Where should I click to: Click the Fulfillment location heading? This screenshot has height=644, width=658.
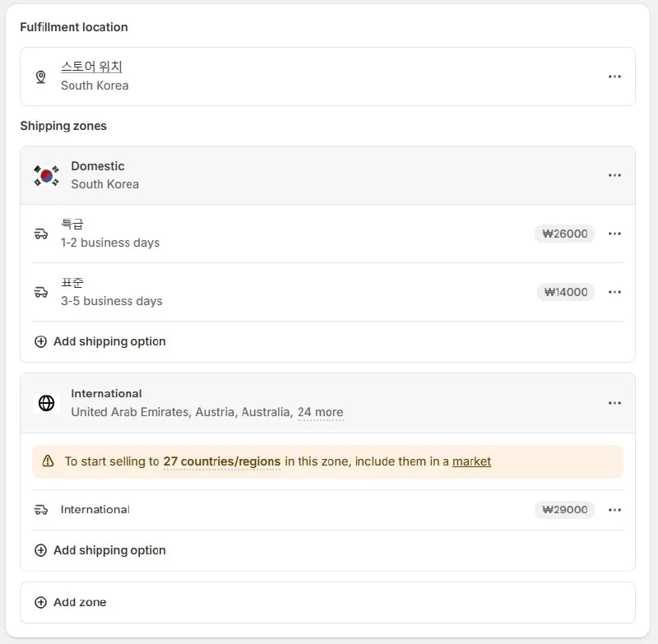[74, 27]
